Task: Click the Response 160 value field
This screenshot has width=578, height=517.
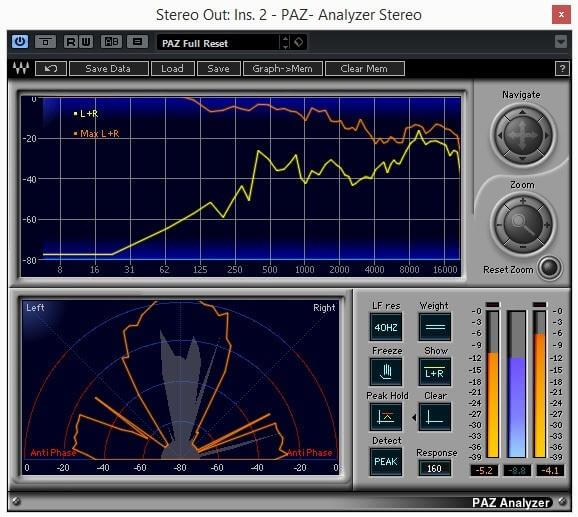Action: tap(435, 468)
